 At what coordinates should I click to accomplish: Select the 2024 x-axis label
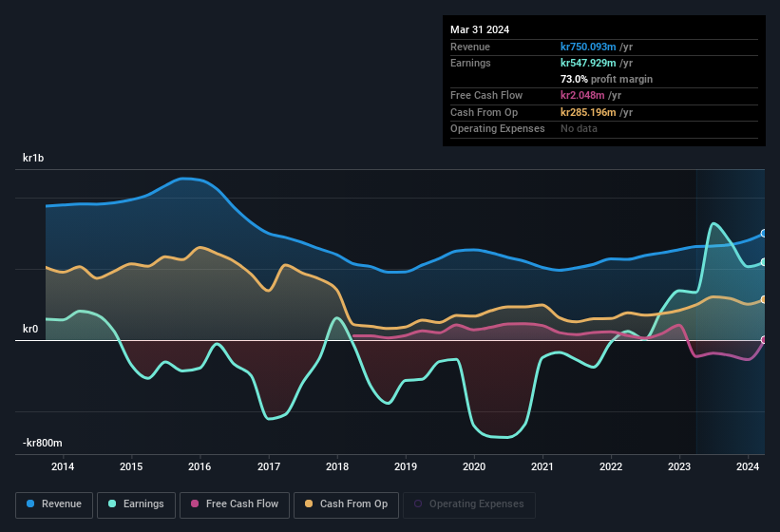pos(748,466)
